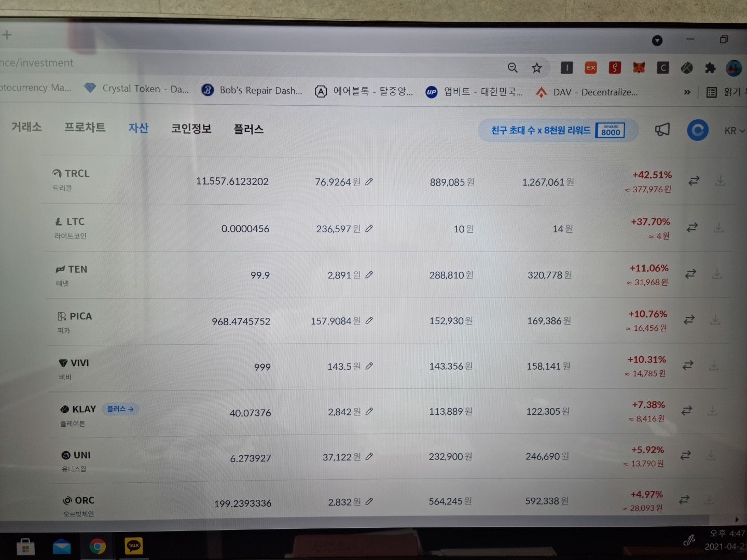Viewport: 747px width, 560px height.
Task: Edit PICA average price pencil icon
Action: [369, 320]
